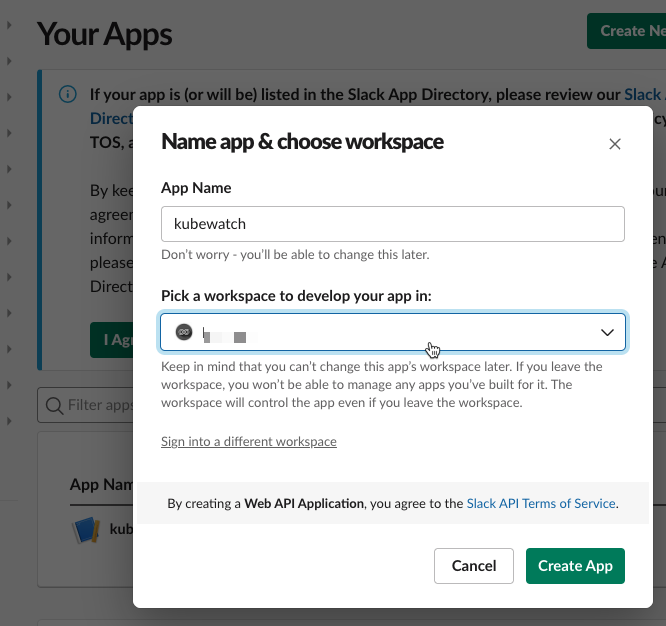666x626 pixels.
Task: Click the workspace dropdown chevron arrow
Action: [607, 332]
